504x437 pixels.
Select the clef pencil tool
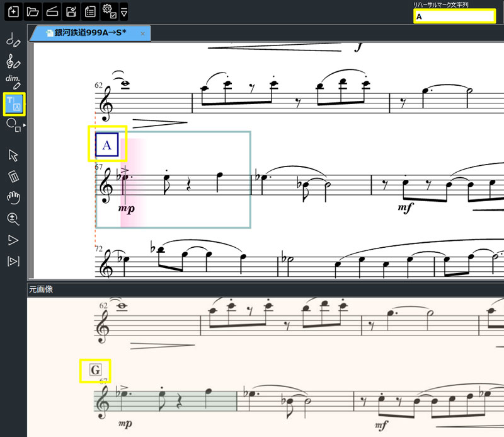[13, 61]
